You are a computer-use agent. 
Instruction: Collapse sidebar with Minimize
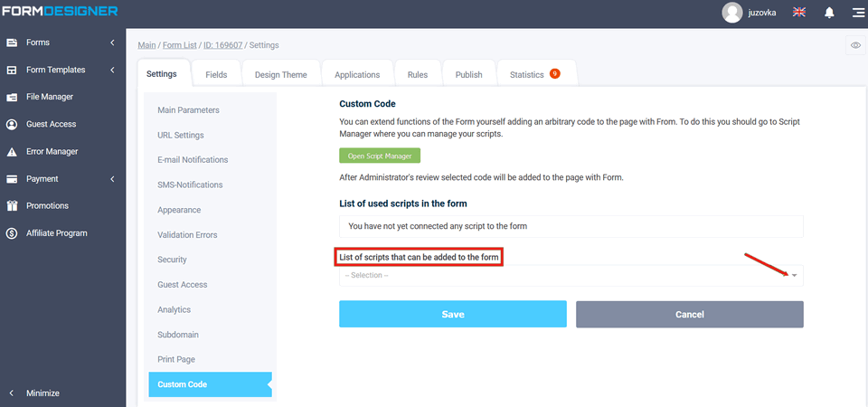click(x=36, y=393)
